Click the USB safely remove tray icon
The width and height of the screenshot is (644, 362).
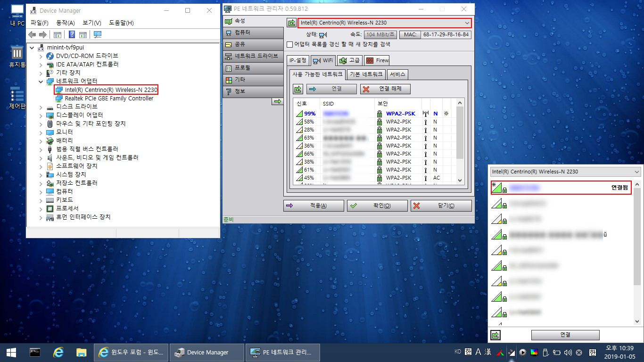tap(545, 352)
